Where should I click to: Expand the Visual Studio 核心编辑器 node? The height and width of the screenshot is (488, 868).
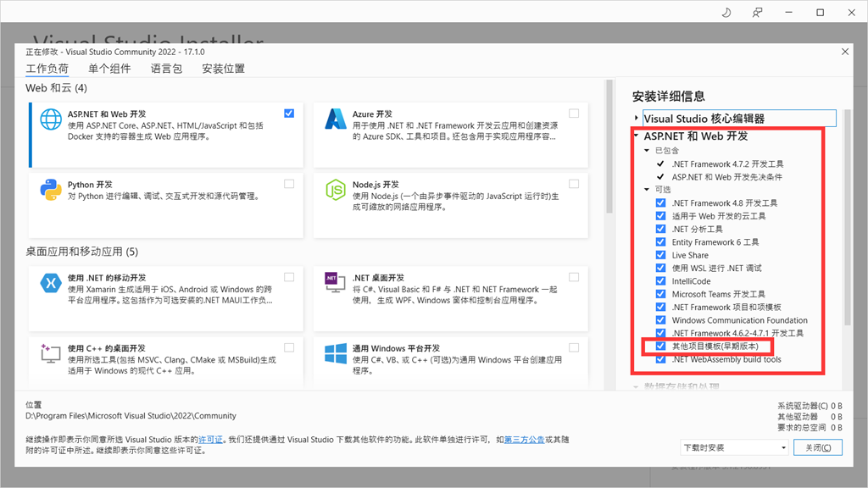coord(637,119)
